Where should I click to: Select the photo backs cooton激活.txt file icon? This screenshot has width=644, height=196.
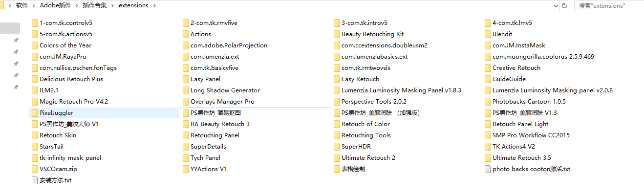coord(488,169)
